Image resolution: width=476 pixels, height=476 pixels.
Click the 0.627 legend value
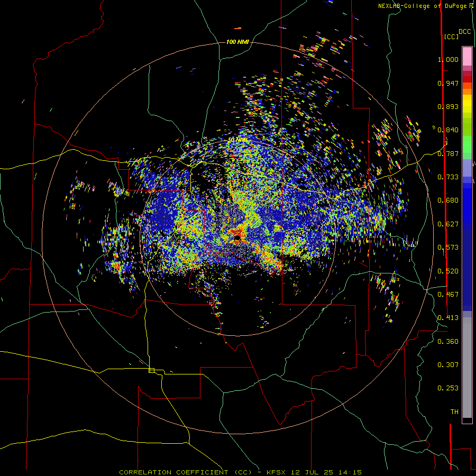click(x=448, y=224)
